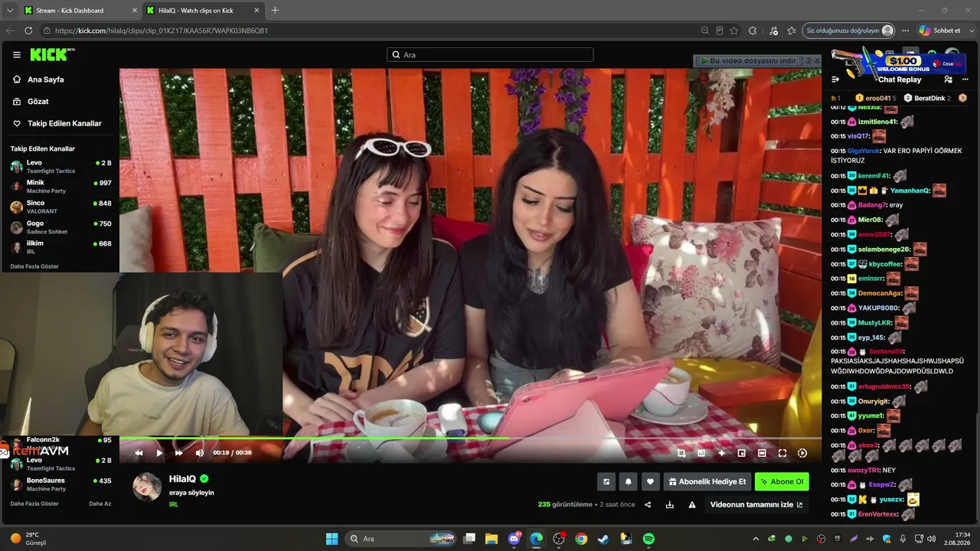Open the Kick hamburger sidebar menu
This screenshot has width=980, height=551.
pos(17,55)
